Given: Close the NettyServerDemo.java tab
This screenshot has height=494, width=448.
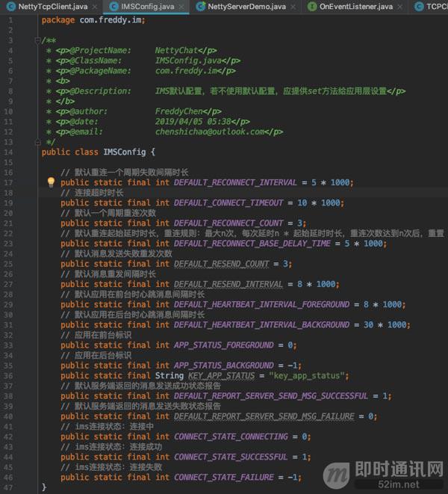Looking at the screenshot, I should coord(293,7).
